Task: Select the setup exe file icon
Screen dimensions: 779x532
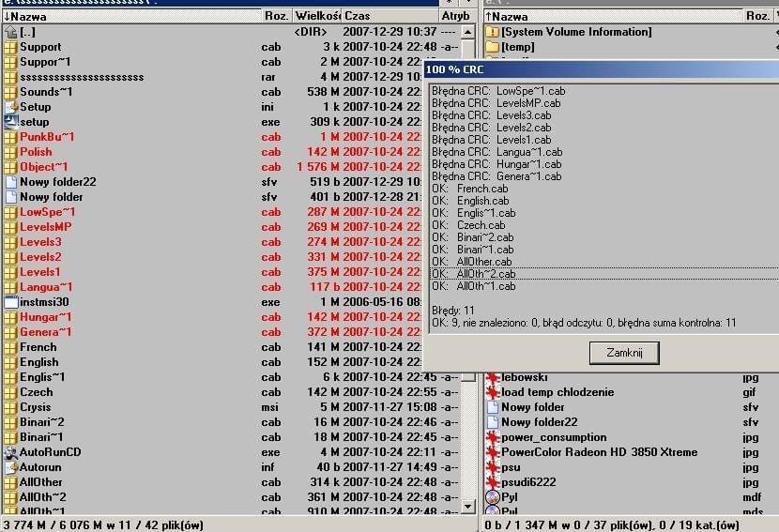Action: click(11, 122)
